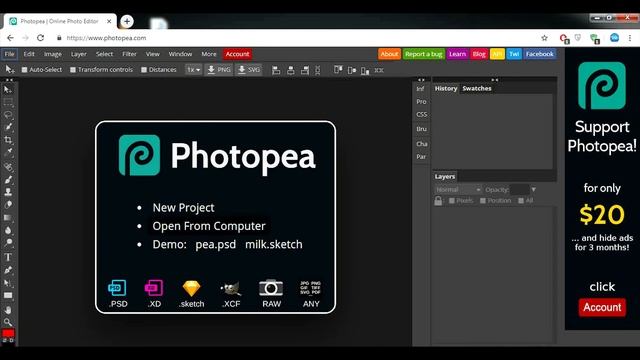
Task: Open the Chrome three-dot menu
Action: (630, 38)
